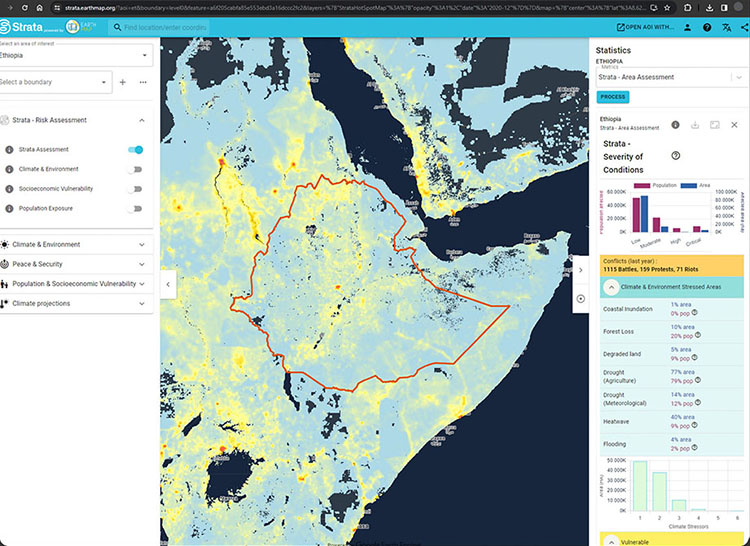The image size is (750, 546).
Task: Show info for Climate & Environment layer
Action: [9, 169]
